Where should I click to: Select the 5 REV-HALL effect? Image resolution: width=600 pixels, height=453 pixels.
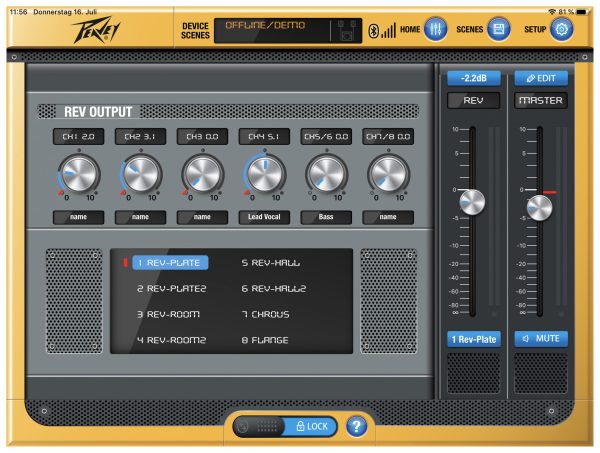click(271, 263)
